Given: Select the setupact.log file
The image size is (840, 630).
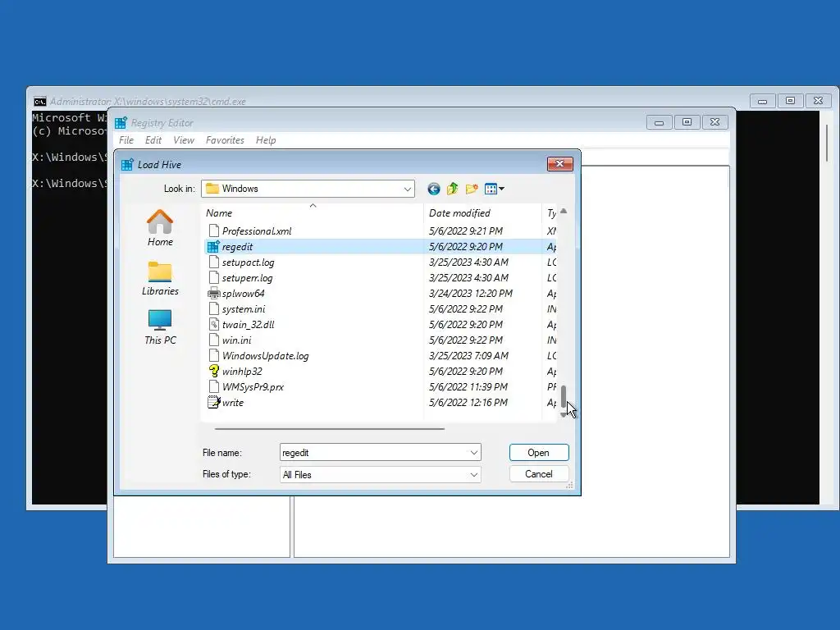Looking at the screenshot, I should [x=248, y=262].
